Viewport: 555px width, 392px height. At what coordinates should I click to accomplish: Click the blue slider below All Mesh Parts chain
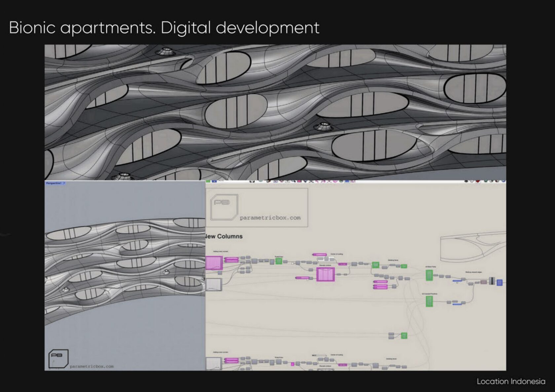[457, 281]
